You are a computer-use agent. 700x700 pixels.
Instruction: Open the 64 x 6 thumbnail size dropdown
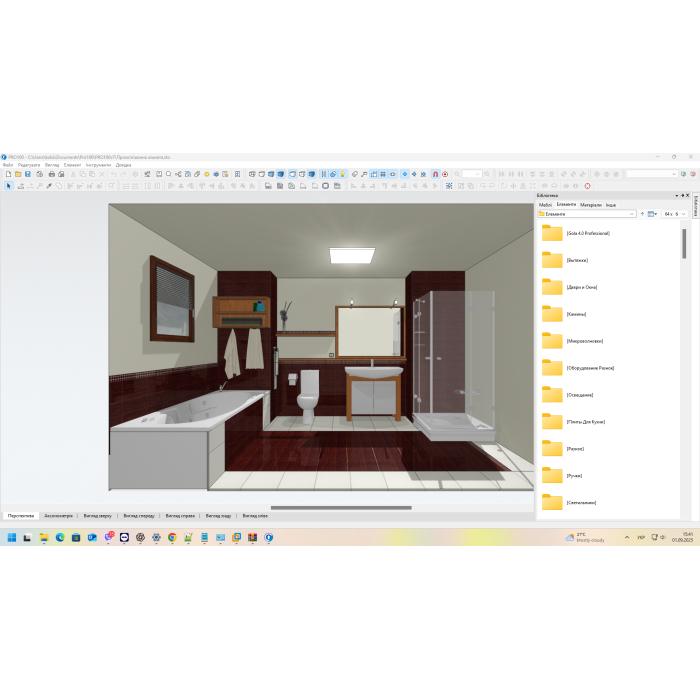685,214
